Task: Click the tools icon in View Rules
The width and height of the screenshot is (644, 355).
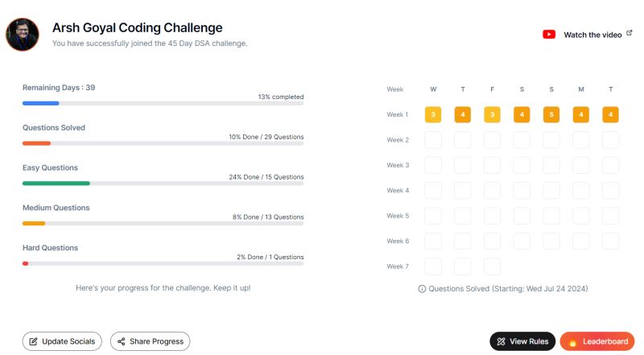Action: pos(501,341)
